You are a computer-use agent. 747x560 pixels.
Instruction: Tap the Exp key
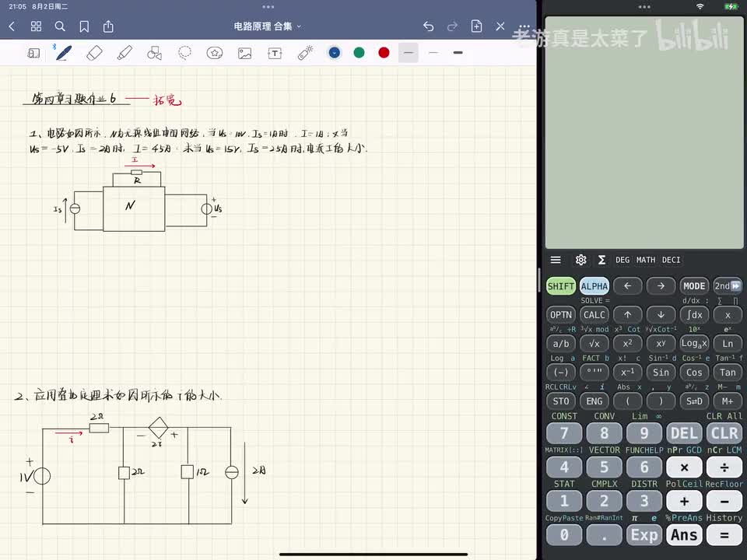tap(644, 535)
